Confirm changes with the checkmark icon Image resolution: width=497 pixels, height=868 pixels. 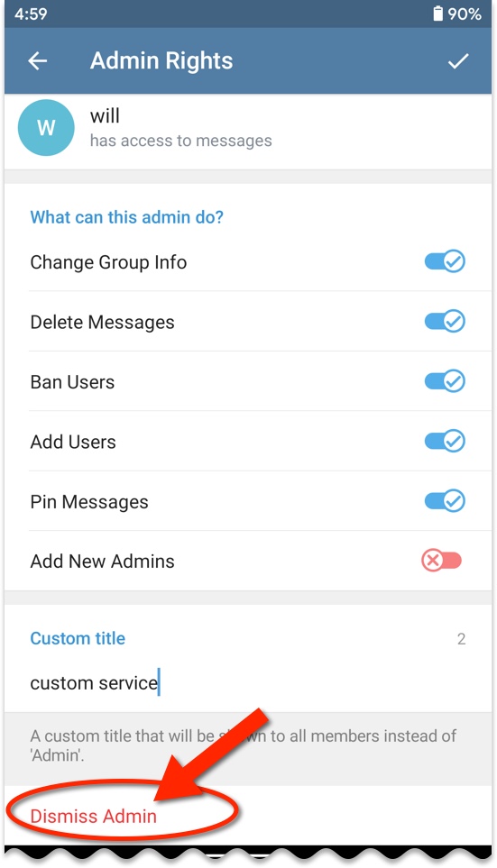[x=458, y=61]
